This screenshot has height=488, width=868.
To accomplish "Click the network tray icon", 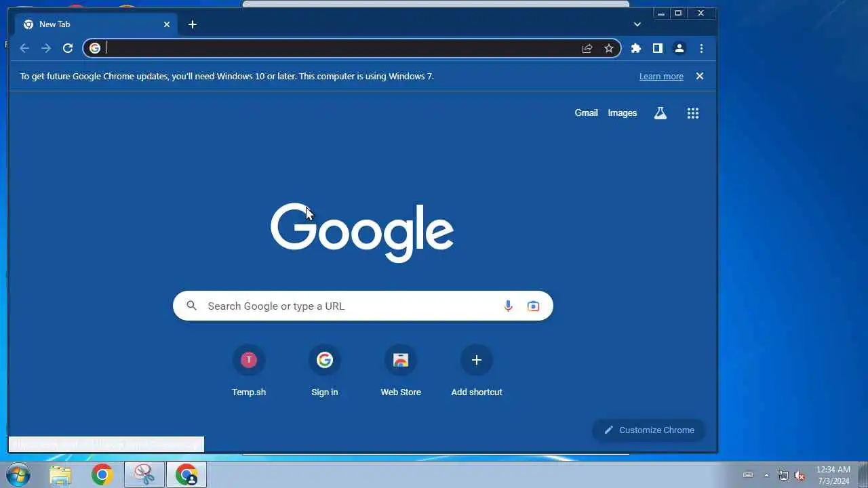I will coord(783,475).
